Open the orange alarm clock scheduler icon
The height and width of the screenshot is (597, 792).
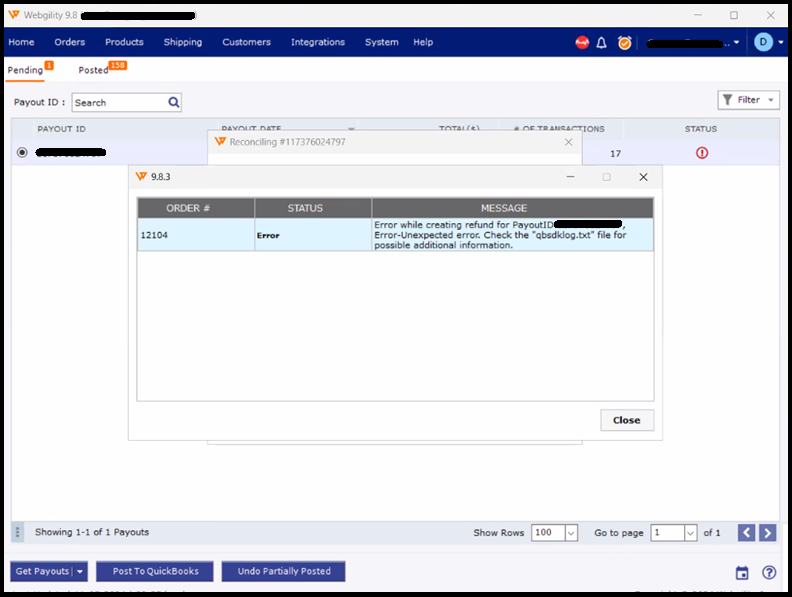tap(624, 43)
